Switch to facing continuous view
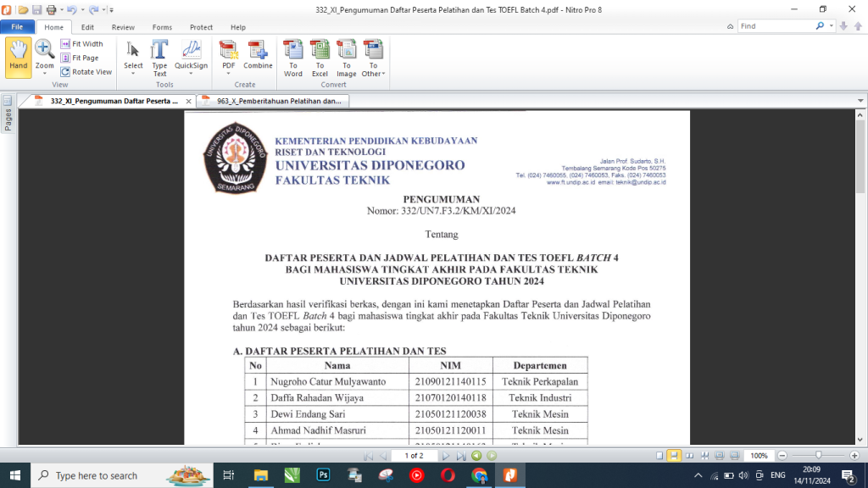This screenshot has height=488, width=868. tap(704, 455)
